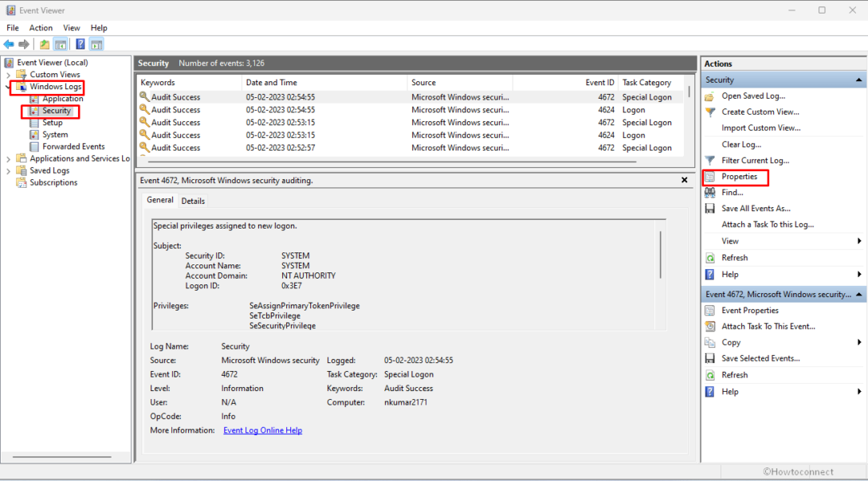
Task: Click the Help icon under Event 4672 actions
Action: point(709,392)
